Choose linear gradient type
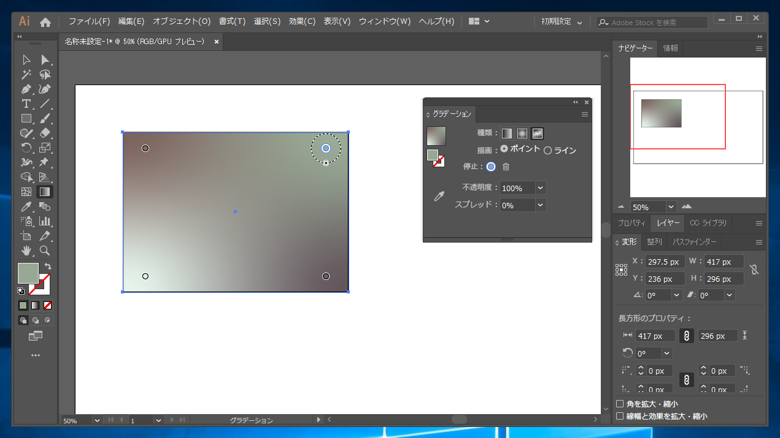The height and width of the screenshot is (438, 780). [x=506, y=133]
